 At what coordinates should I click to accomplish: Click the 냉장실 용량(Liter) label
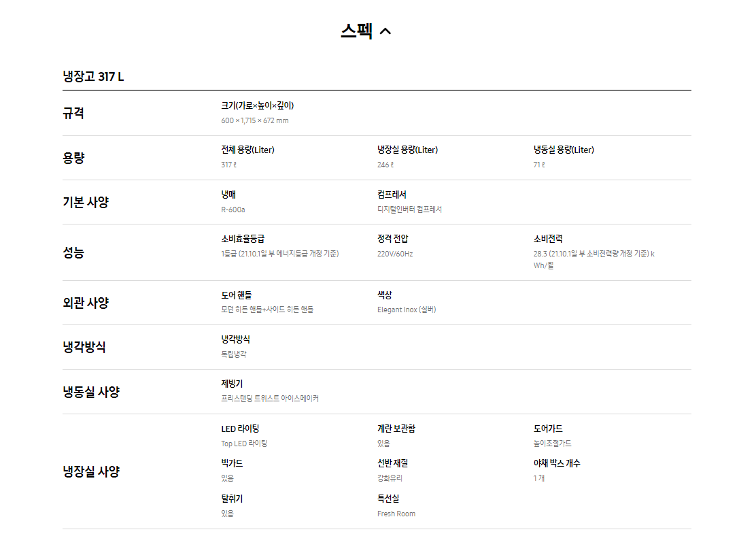(407, 150)
